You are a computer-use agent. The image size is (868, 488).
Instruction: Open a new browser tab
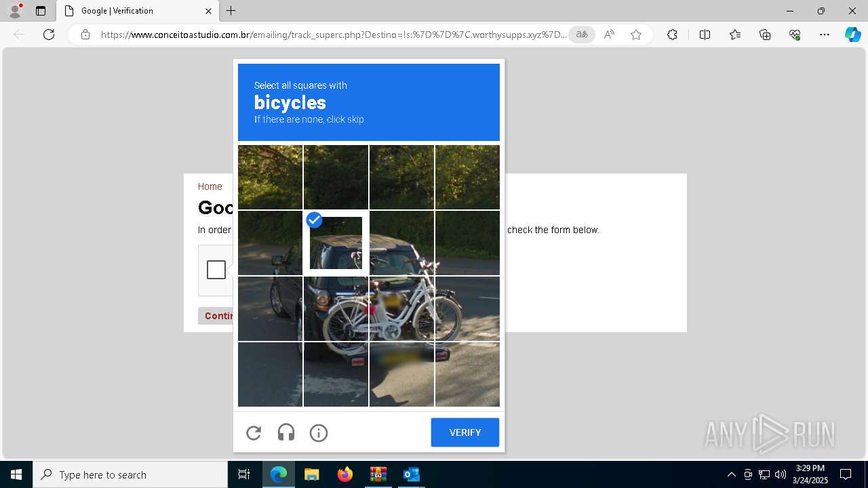point(231,11)
